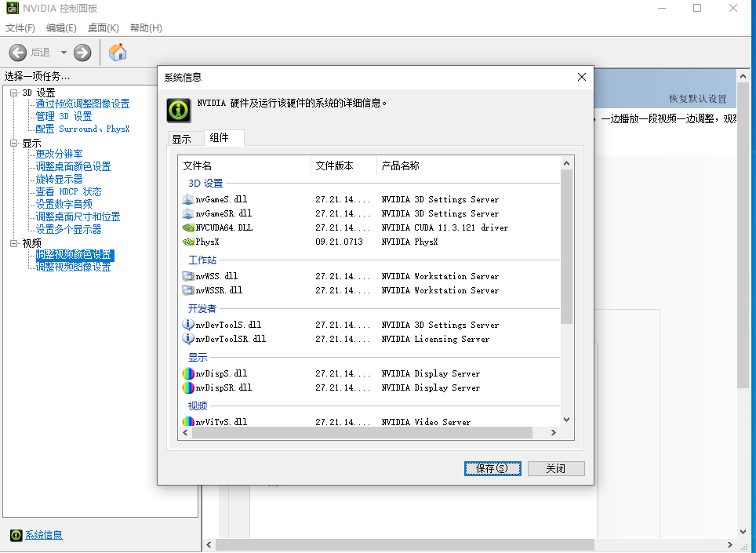
Task: Sort by the 文件名 column header
Action: [x=245, y=166]
